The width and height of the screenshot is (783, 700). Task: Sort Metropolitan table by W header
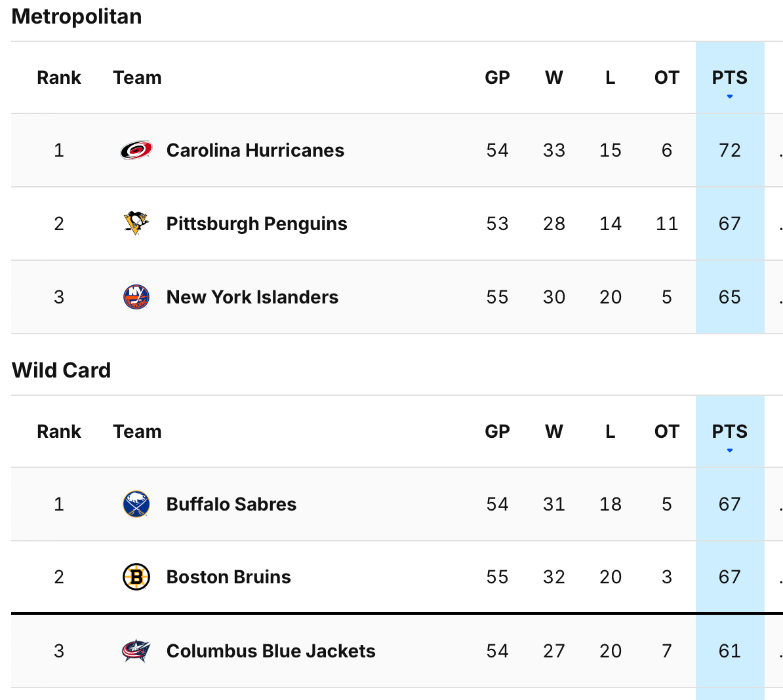click(553, 77)
